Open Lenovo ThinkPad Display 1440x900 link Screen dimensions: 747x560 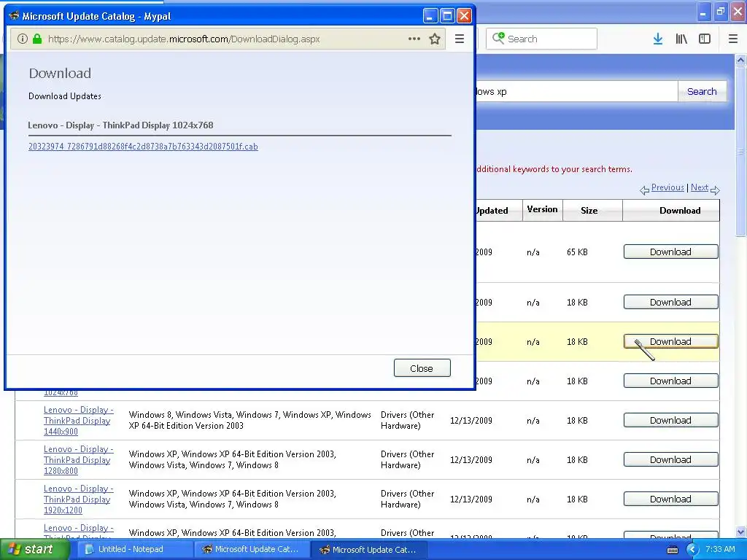[78, 421]
